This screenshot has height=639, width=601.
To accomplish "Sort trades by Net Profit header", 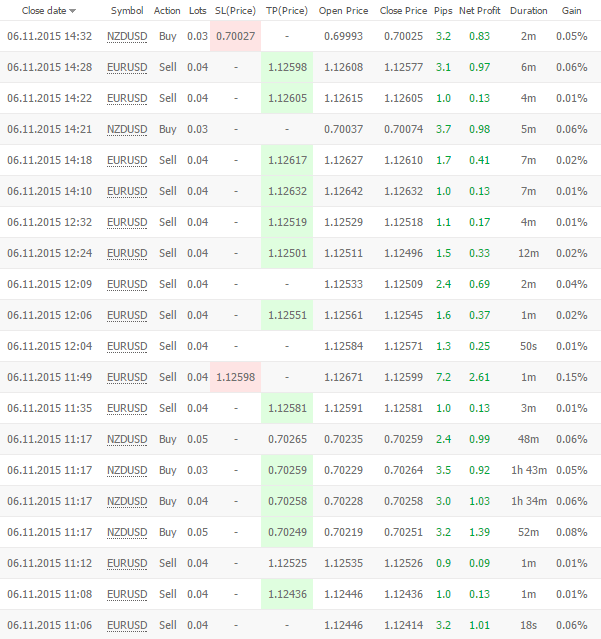I will coord(480,11).
